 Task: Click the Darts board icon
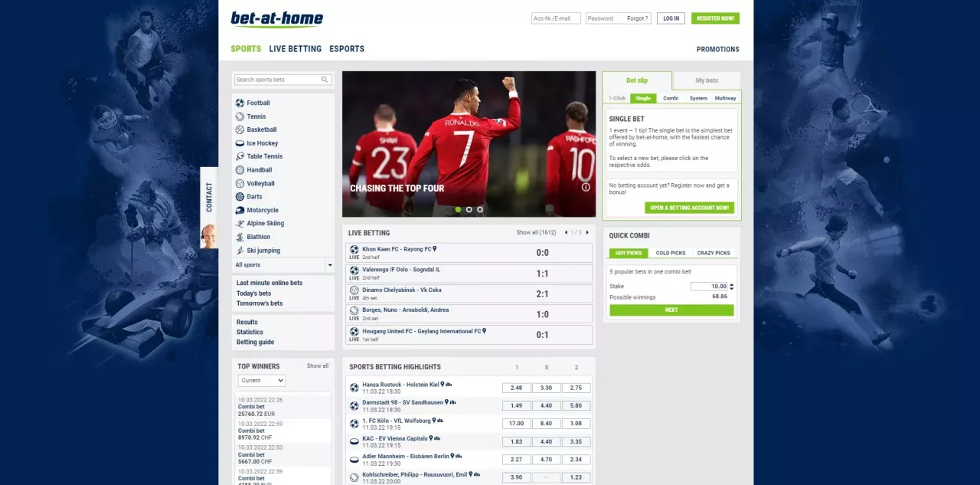[x=240, y=197]
